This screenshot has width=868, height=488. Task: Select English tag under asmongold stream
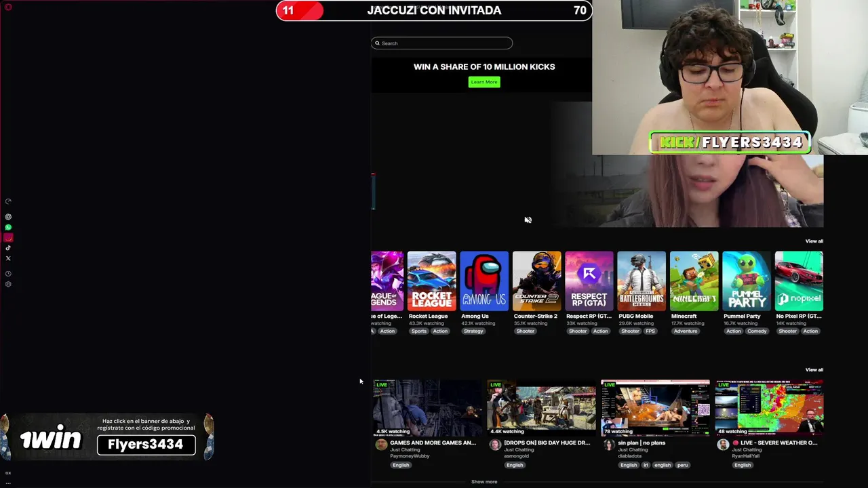(515, 465)
